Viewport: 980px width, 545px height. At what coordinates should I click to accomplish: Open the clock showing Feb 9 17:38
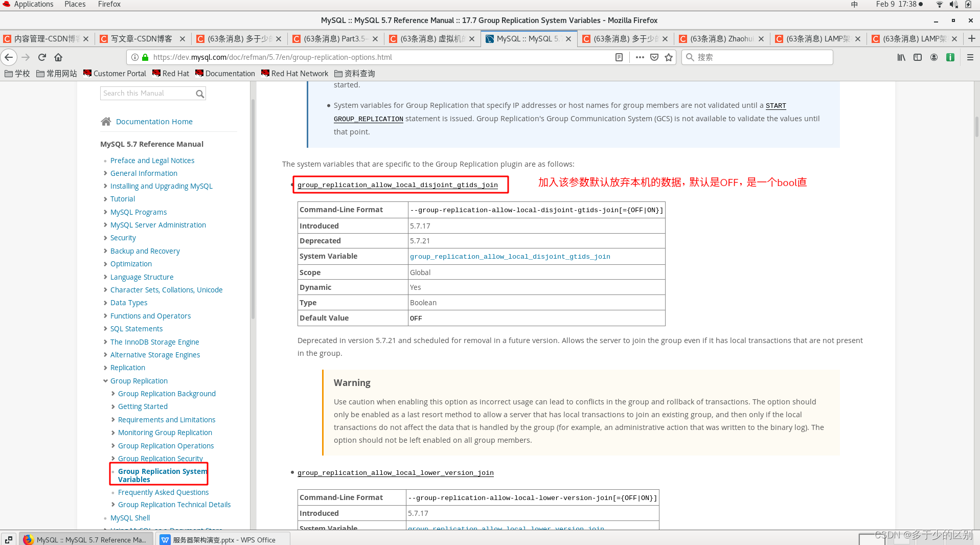[899, 4]
